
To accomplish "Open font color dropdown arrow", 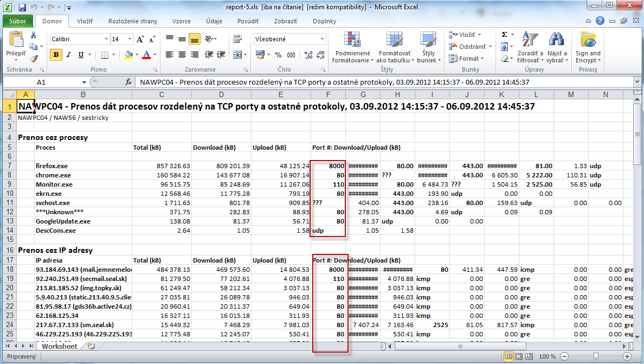I will (x=154, y=55).
